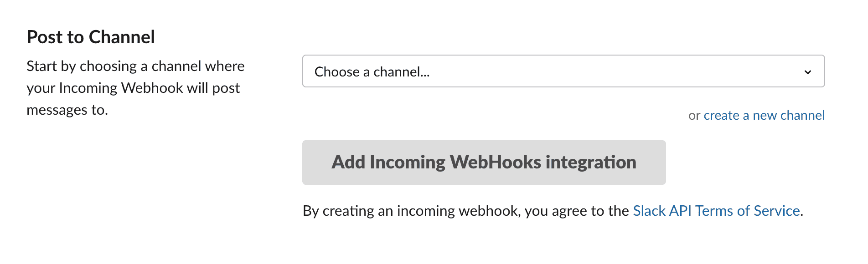Open the Choose a channel dropdown
The width and height of the screenshot is (868, 264).
pyautogui.click(x=563, y=71)
